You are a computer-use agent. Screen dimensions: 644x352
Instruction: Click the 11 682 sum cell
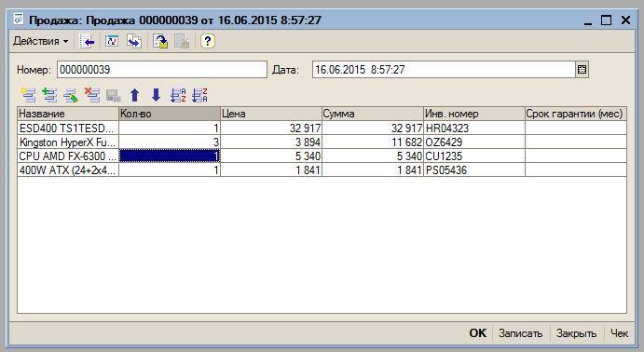[x=373, y=142]
